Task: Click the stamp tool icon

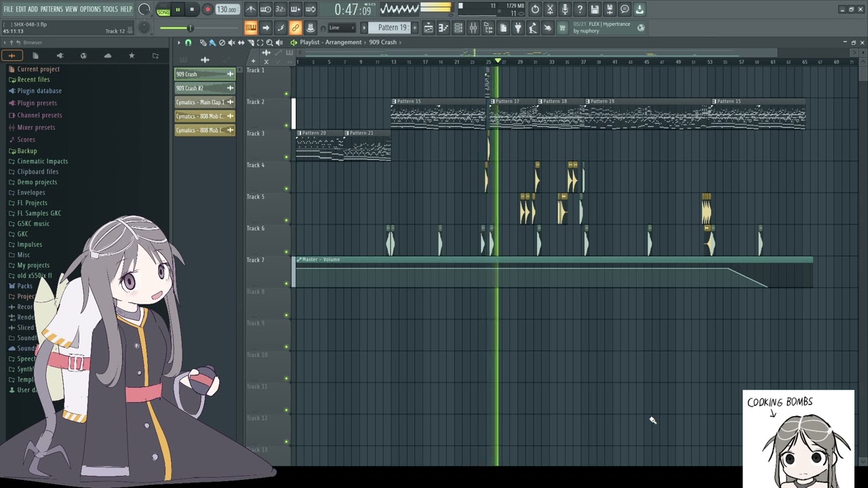Action: coord(311,28)
